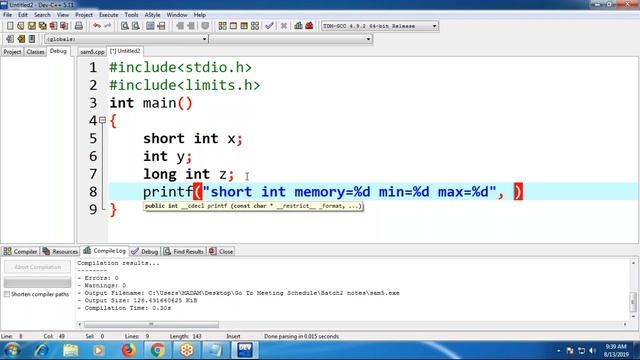Open the Compile Log bottom tab
The image size is (640, 360).
tap(105, 251)
